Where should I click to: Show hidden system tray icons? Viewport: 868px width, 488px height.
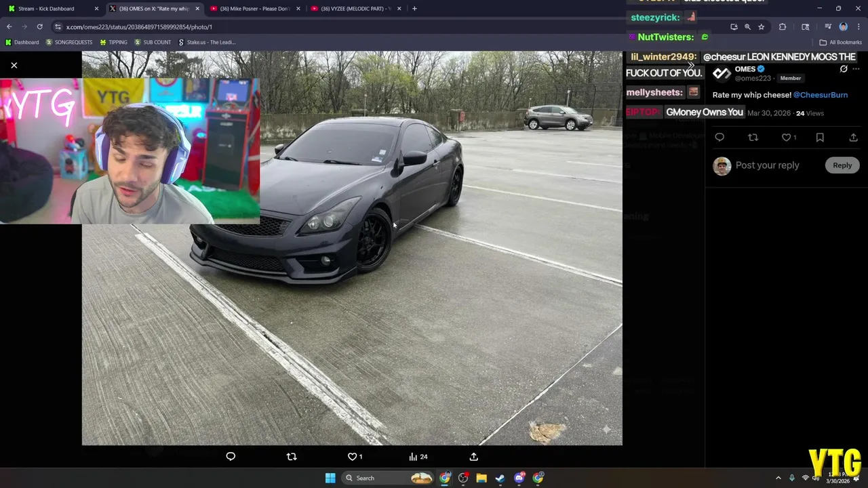point(778,478)
